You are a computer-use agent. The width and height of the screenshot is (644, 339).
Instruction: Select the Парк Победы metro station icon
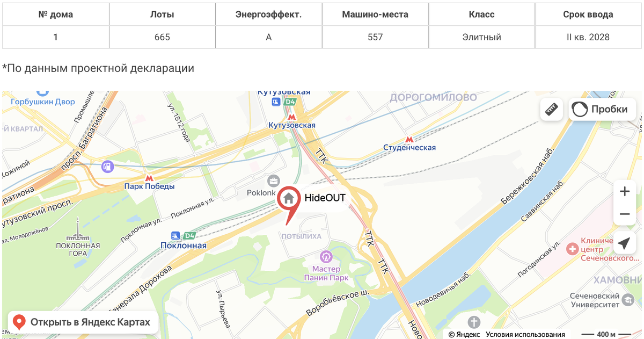[x=149, y=177]
